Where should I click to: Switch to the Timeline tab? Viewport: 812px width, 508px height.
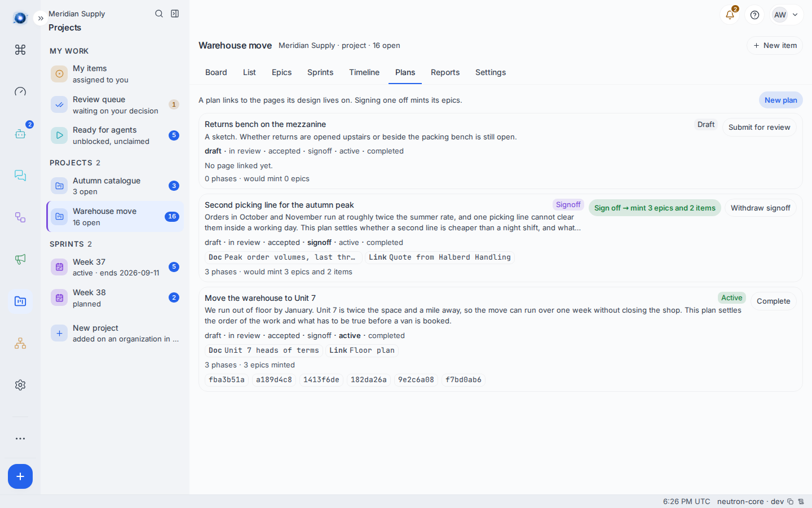pos(364,72)
